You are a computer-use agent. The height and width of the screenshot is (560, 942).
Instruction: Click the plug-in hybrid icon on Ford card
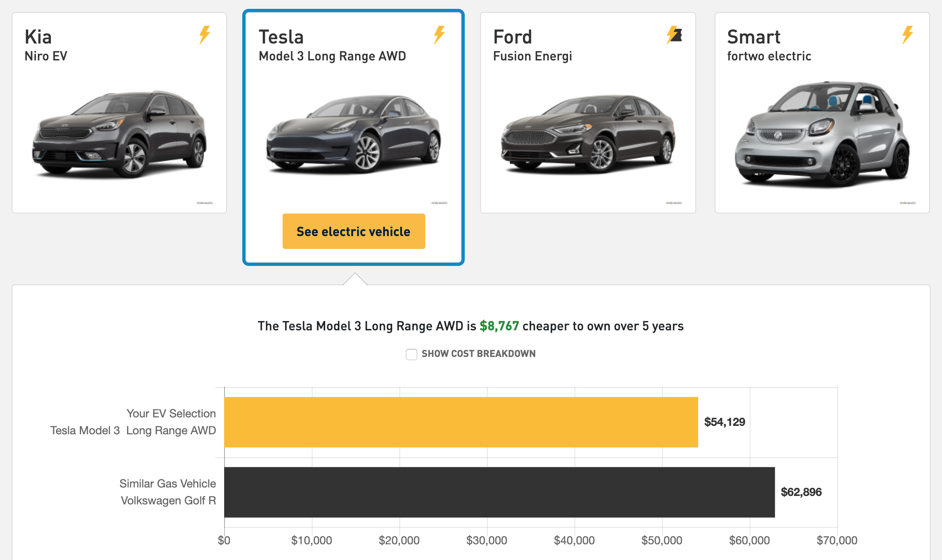point(674,35)
